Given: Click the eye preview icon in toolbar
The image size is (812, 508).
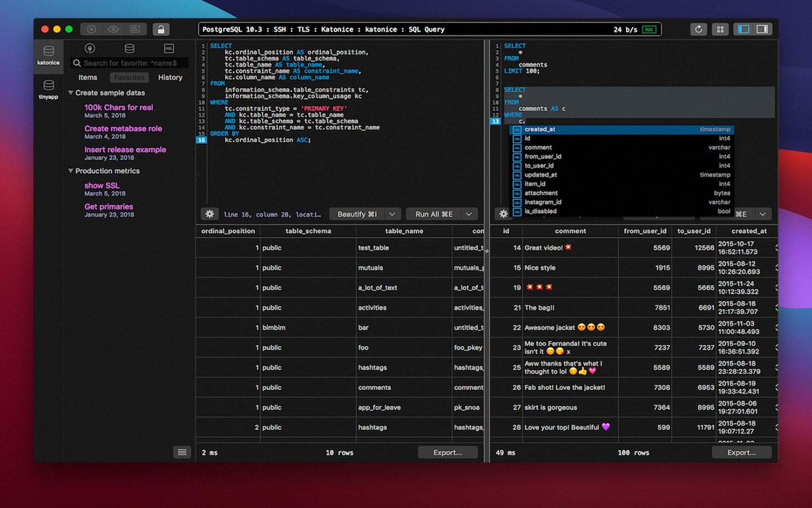Looking at the screenshot, I should pos(113,29).
